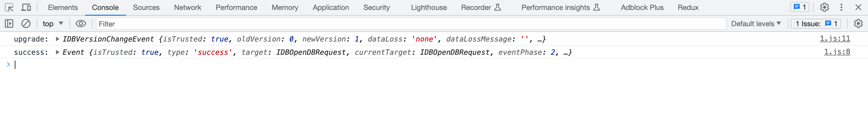Open the console settings gear icon
Viewport: 868px width, 130px height.
tap(858, 23)
